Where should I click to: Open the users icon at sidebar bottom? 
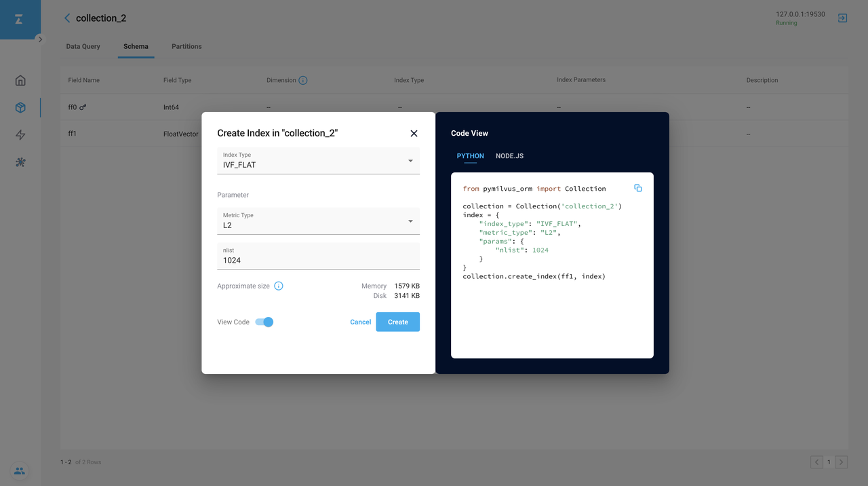[x=19, y=471]
